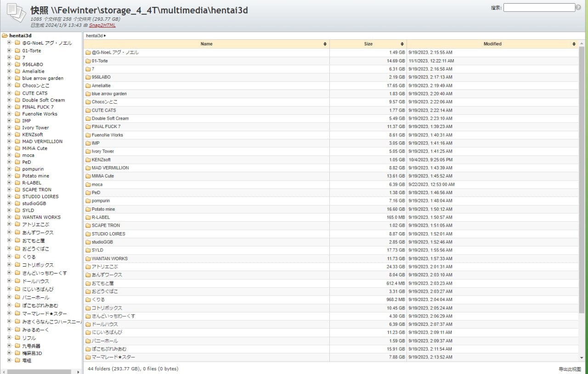This screenshot has width=588, height=374.
Task: Click the Ivory Tower folder icon in the table
Action: click(x=88, y=151)
